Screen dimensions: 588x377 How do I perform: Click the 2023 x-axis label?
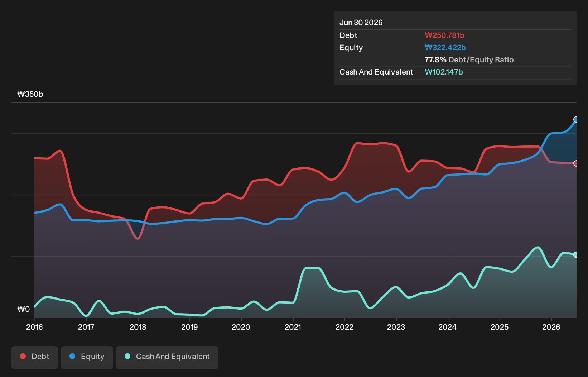pos(396,327)
